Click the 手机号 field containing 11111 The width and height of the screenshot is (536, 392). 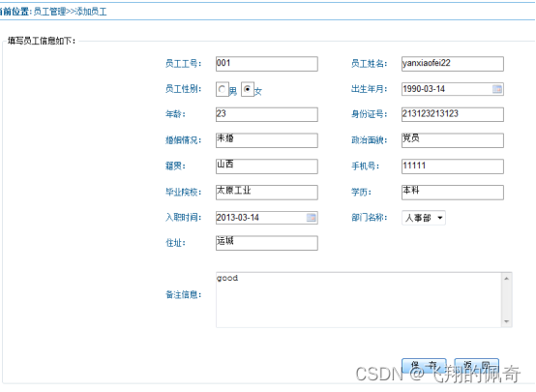[x=452, y=166]
